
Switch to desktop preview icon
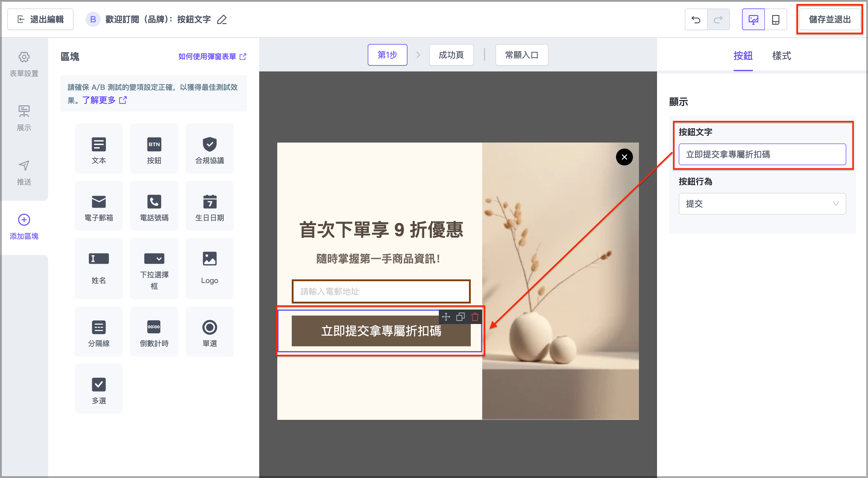coord(753,20)
